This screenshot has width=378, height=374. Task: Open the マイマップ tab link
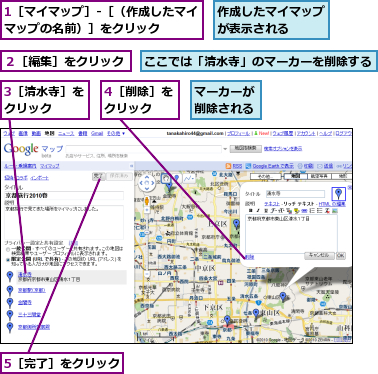pyautogui.click(x=50, y=166)
